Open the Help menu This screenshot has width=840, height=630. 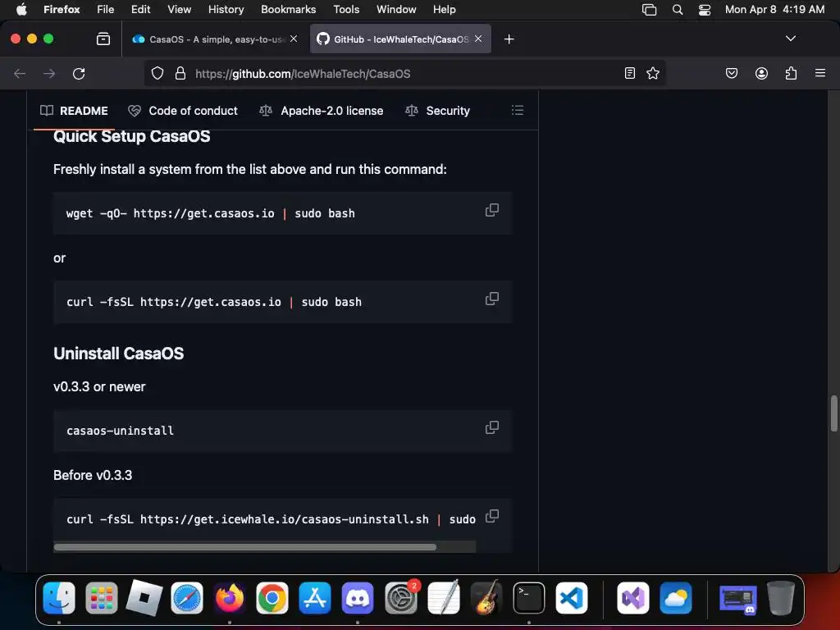tap(444, 10)
